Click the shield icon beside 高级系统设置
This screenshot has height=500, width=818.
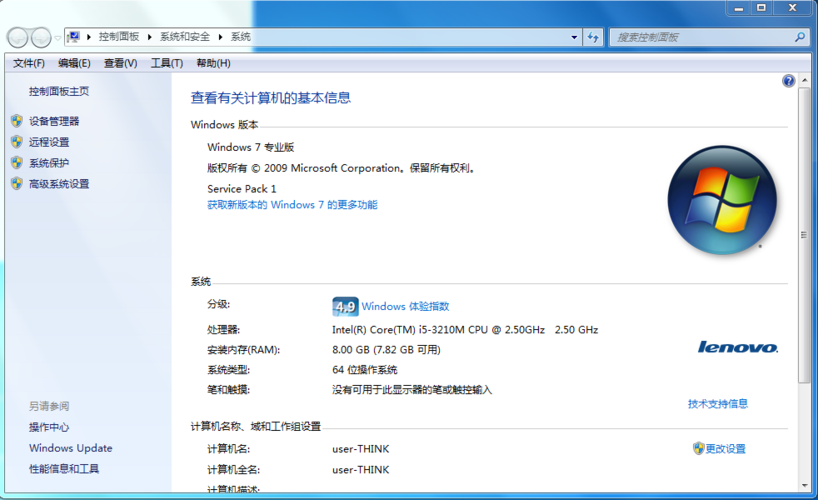[x=17, y=184]
